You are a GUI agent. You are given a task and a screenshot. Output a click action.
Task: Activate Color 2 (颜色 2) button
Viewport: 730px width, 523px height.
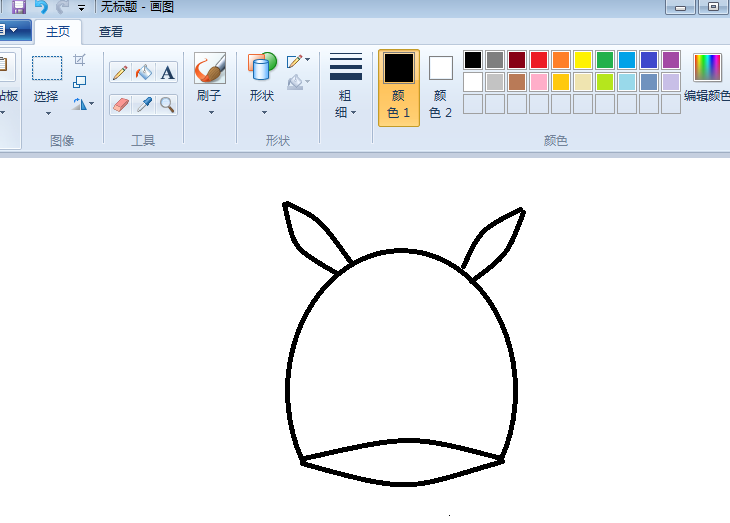(440, 88)
